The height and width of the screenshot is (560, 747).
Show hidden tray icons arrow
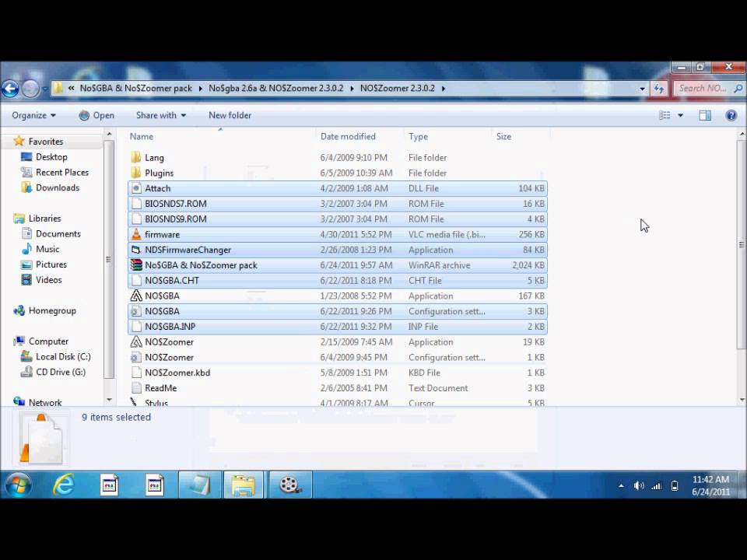[x=621, y=485]
